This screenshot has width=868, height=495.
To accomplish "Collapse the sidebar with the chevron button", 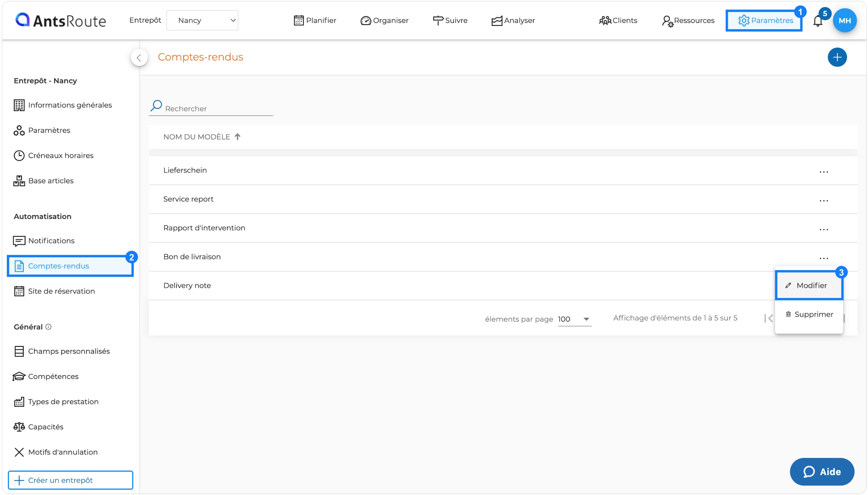I will point(139,58).
